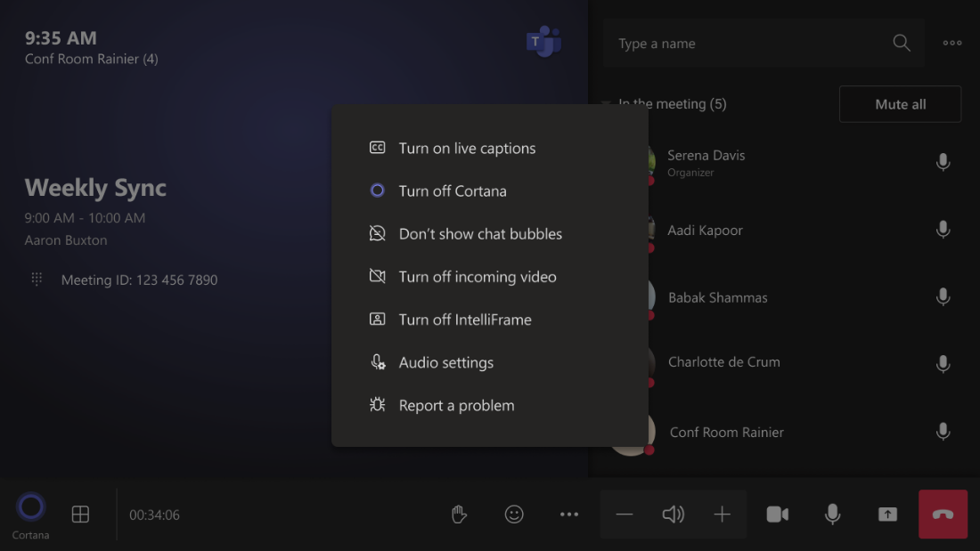The height and width of the screenshot is (551, 980).
Task: Choose Turn off IntelliFrame
Action: pos(464,320)
